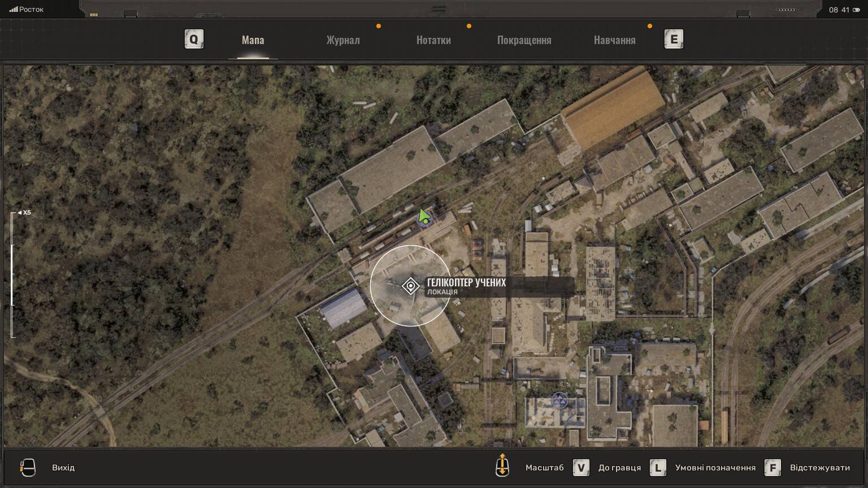The height and width of the screenshot is (488, 868).
Task: Open the Нотатки tab
Action: coord(433,40)
